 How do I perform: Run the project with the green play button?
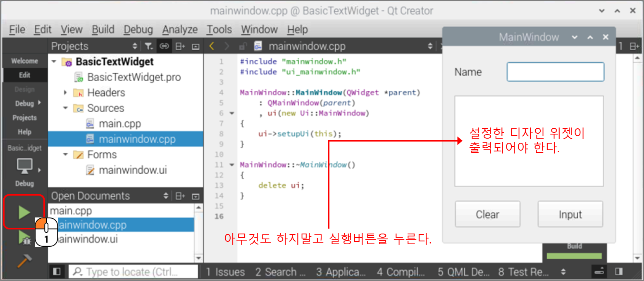point(24,213)
